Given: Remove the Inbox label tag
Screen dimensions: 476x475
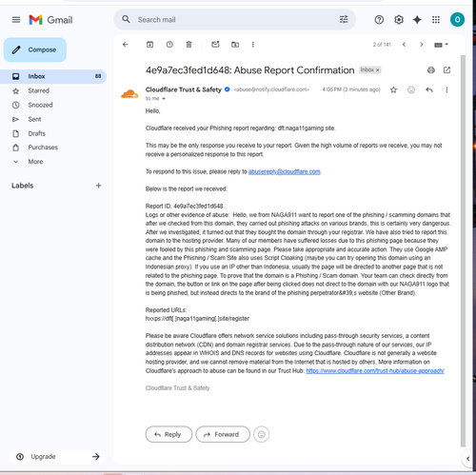Looking at the screenshot, I should (378, 70).
